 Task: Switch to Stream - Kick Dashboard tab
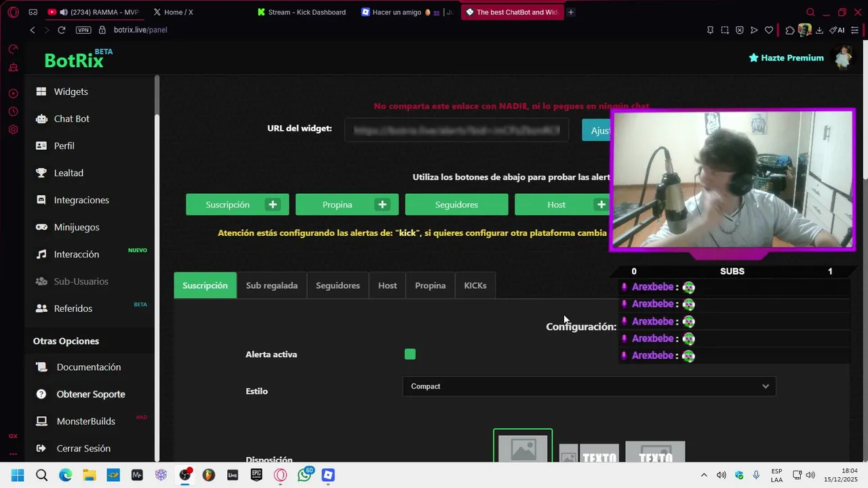pyautogui.click(x=302, y=12)
